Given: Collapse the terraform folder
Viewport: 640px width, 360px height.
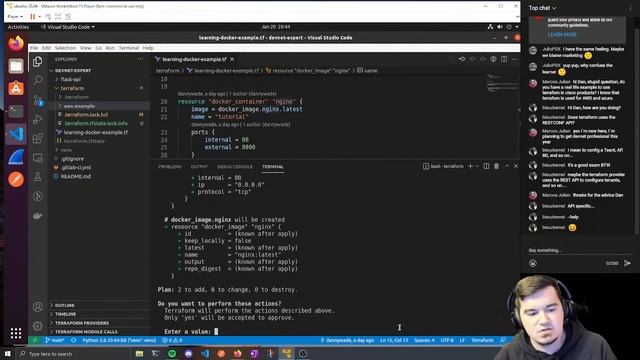Looking at the screenshot, I should coord(72,88).
